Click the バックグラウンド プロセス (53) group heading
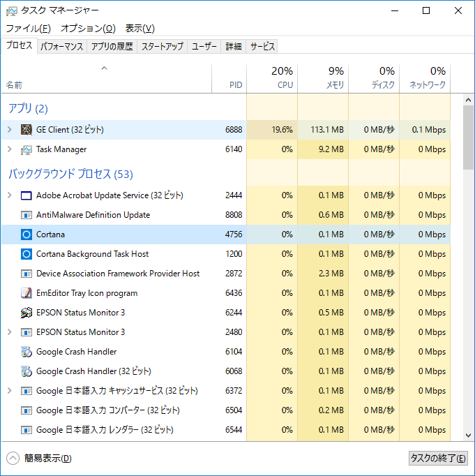 point(70,174)
